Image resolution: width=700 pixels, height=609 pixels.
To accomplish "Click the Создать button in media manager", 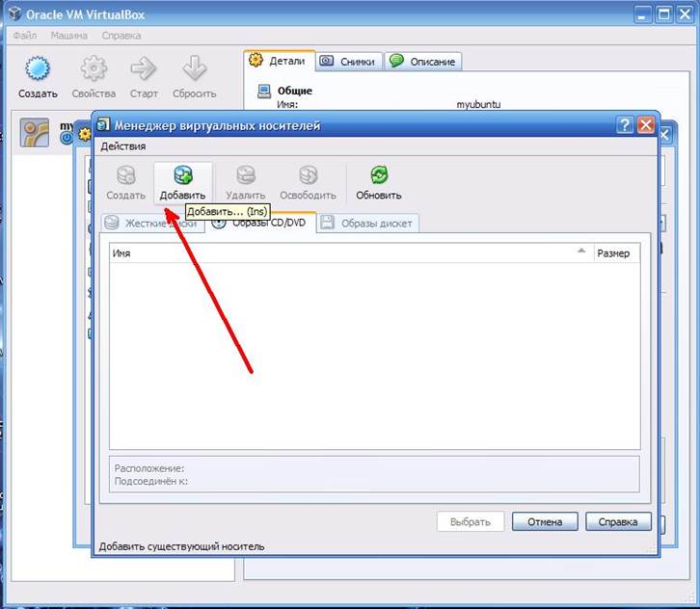I will pyautogui.click(x=126, y=183).
